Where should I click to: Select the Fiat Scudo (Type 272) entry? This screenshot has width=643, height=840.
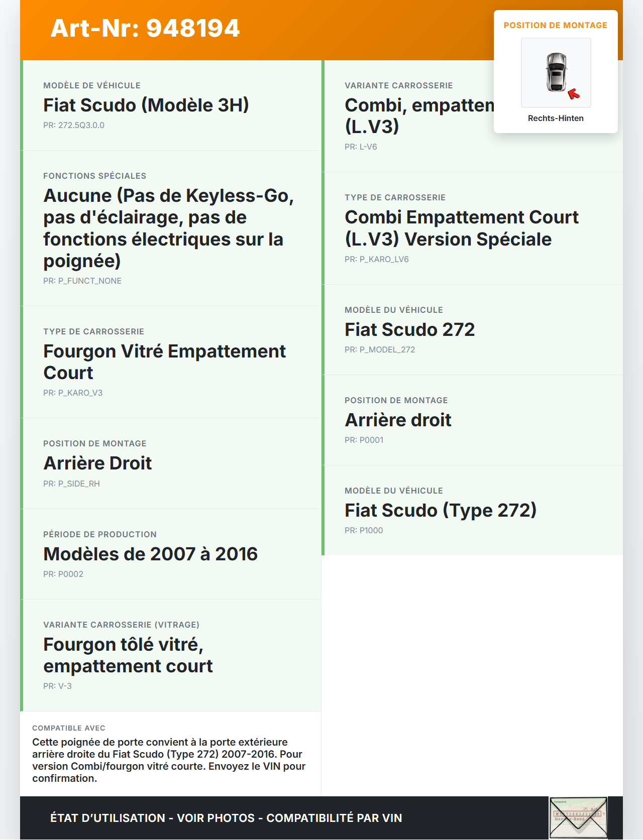(x=441, y=511)
